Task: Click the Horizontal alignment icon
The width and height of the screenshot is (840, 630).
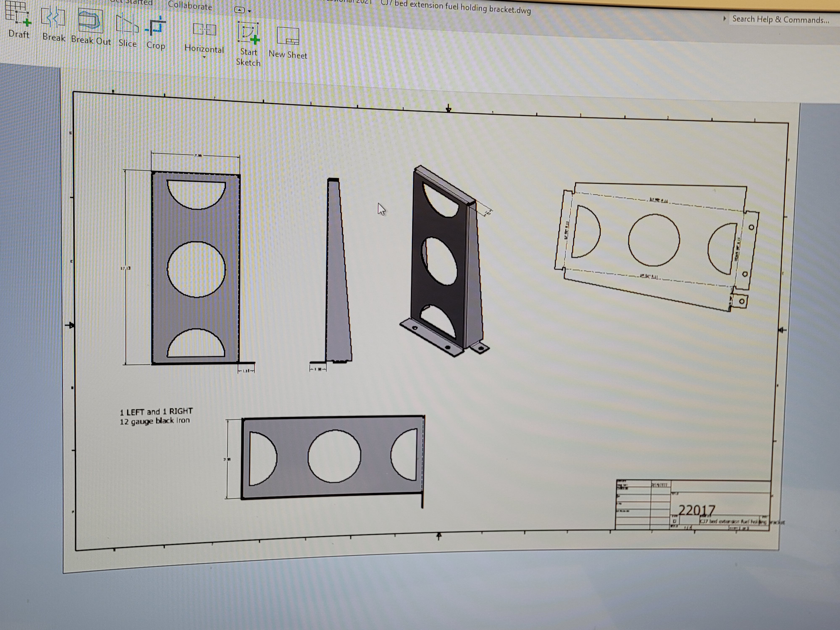Action: [204, 30]
